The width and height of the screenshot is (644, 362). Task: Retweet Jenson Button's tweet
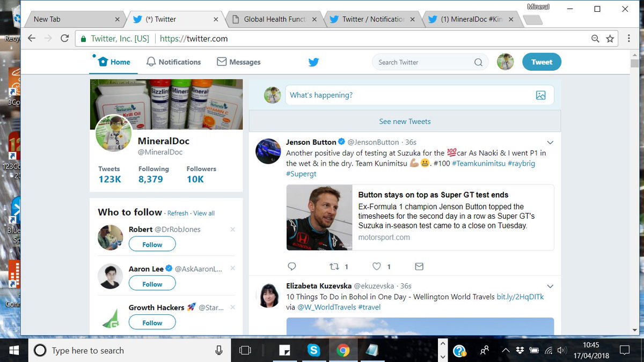(x=334, y=266)
